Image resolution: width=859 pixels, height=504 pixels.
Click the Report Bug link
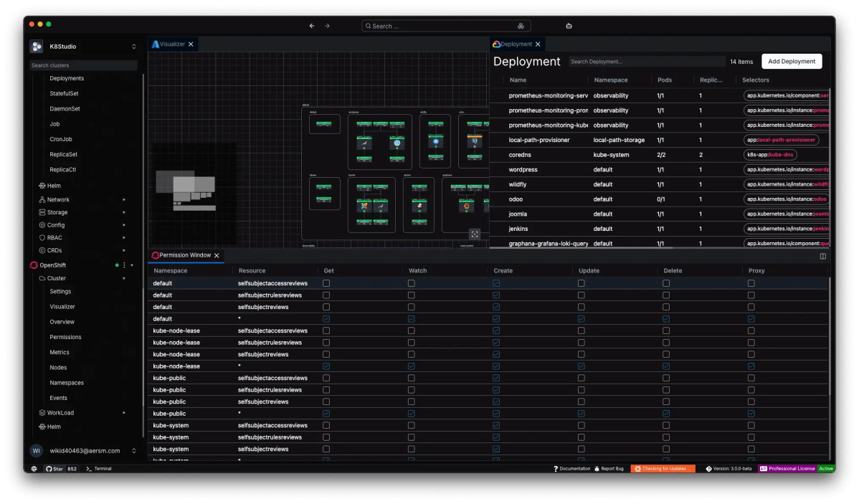click(x=609, y=469)
